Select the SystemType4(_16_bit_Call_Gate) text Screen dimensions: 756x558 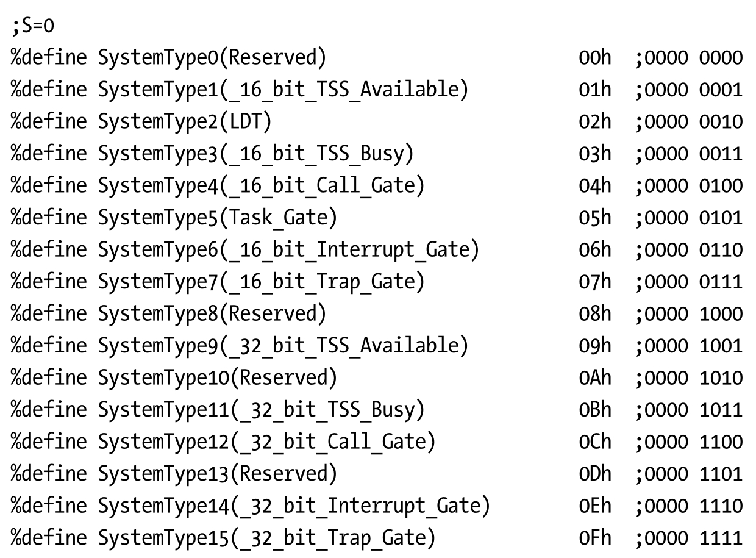click(x=261, y=185)
